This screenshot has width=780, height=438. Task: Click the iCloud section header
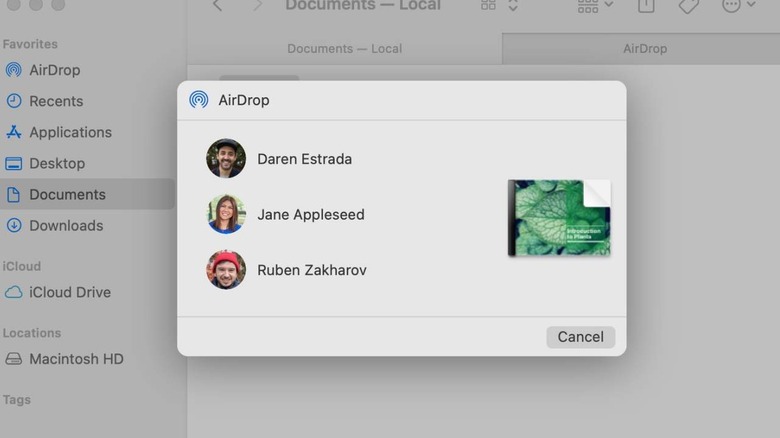pos(21,266)
